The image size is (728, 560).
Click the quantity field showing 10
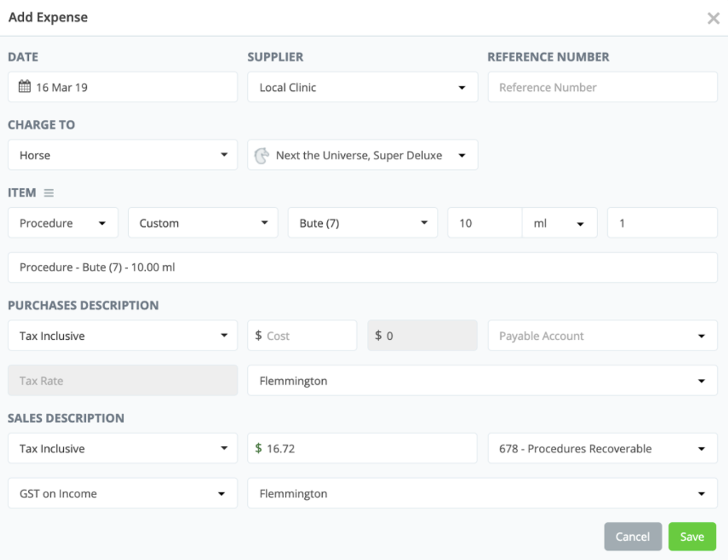click(484, 223)
